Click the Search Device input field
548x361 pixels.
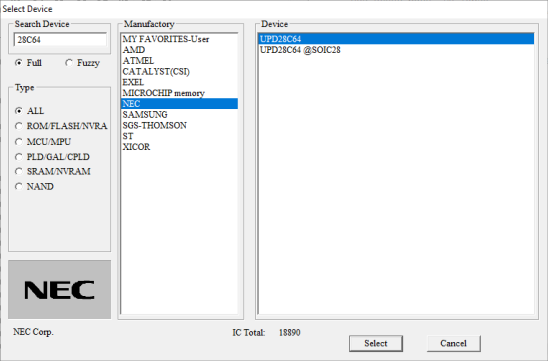[x=60, y=39]
